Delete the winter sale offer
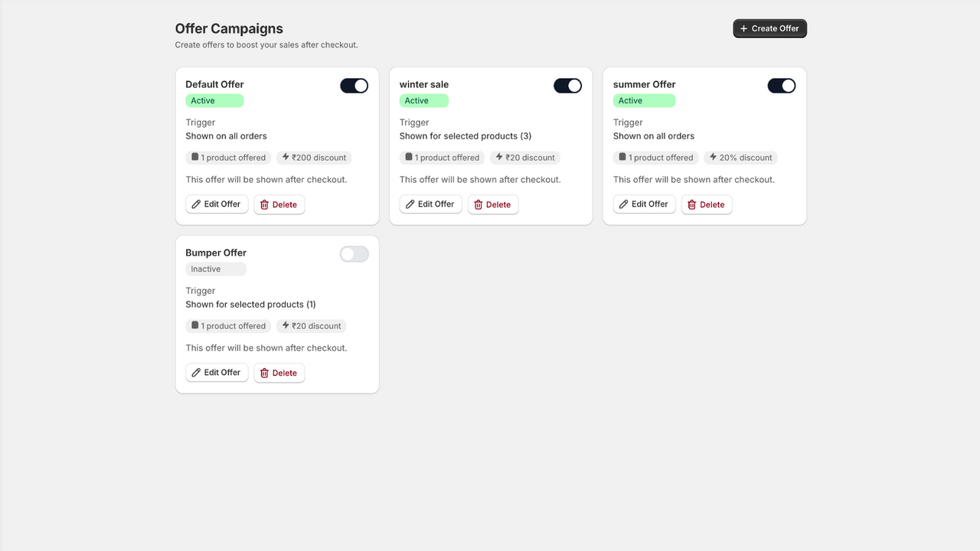Image resolution: width=980 pixels, height=551 pixels. 493,204
